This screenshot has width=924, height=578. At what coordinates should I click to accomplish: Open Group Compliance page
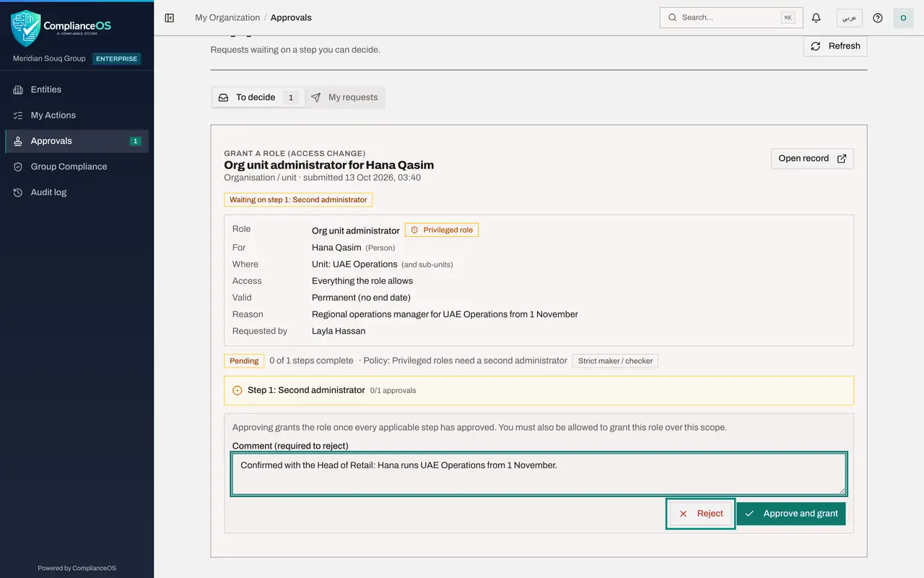[77, 167]
